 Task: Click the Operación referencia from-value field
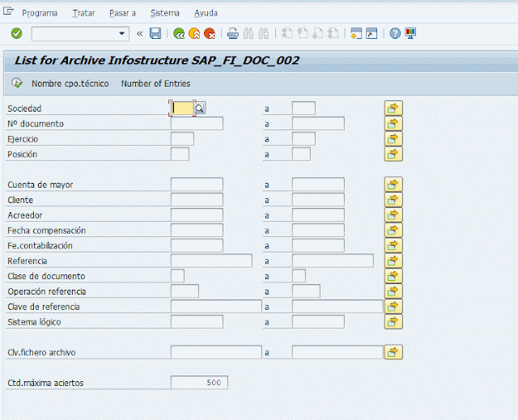click(x=185, y=291)
